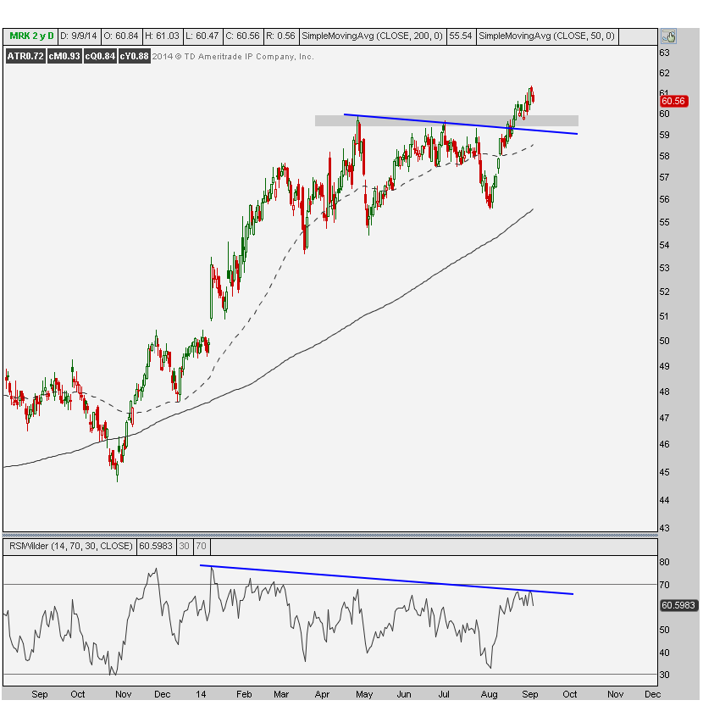Click the Mar label on time axis

(x=281, y=694)
